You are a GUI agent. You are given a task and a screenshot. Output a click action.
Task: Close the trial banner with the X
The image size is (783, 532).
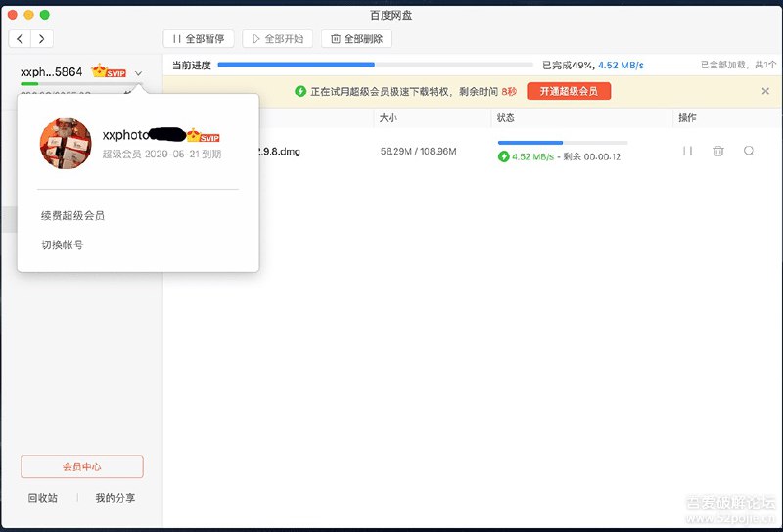[765, 91]
